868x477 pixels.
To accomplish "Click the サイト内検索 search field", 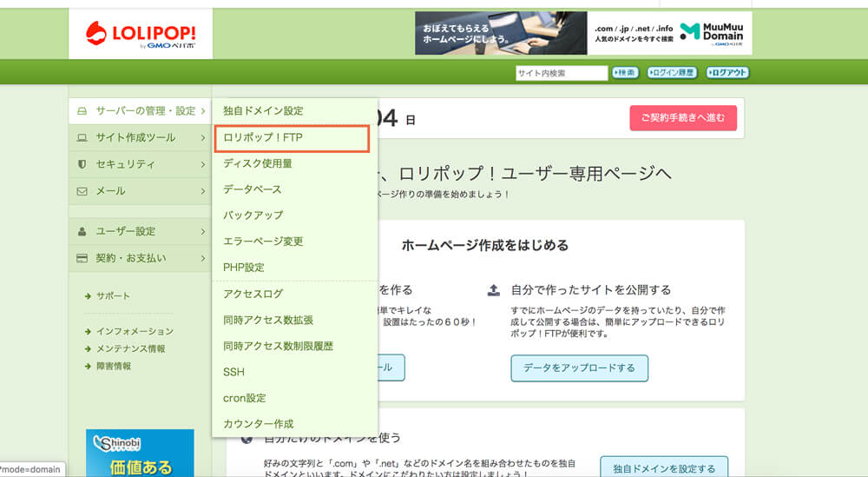I will click(x=562, y=73).
